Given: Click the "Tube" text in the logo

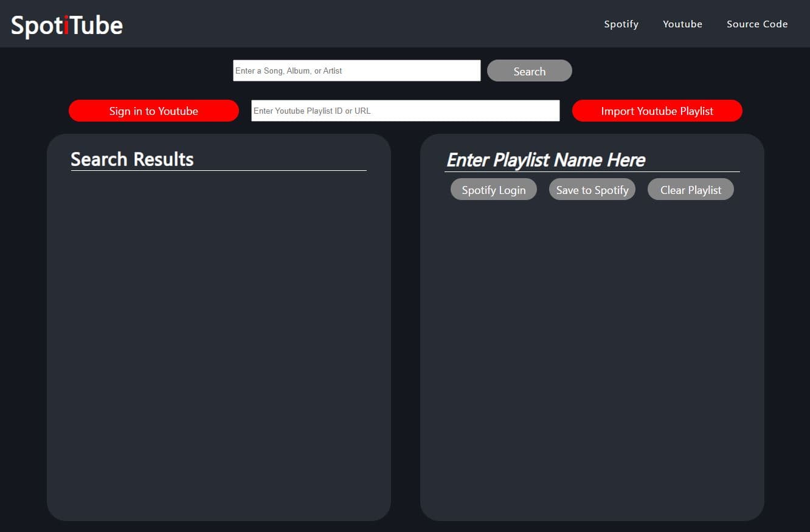Looking at the screenshot, I should click(x=96, y=26).
